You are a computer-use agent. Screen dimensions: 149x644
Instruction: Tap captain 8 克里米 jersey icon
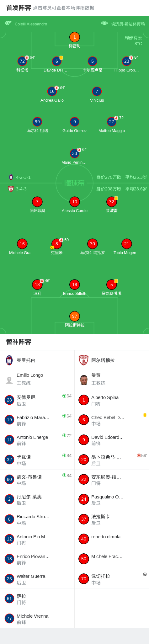click(x=57, y=244)
